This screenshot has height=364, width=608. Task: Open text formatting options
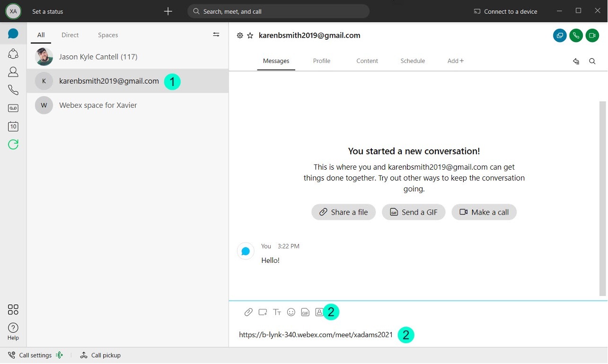coord(277,312)
